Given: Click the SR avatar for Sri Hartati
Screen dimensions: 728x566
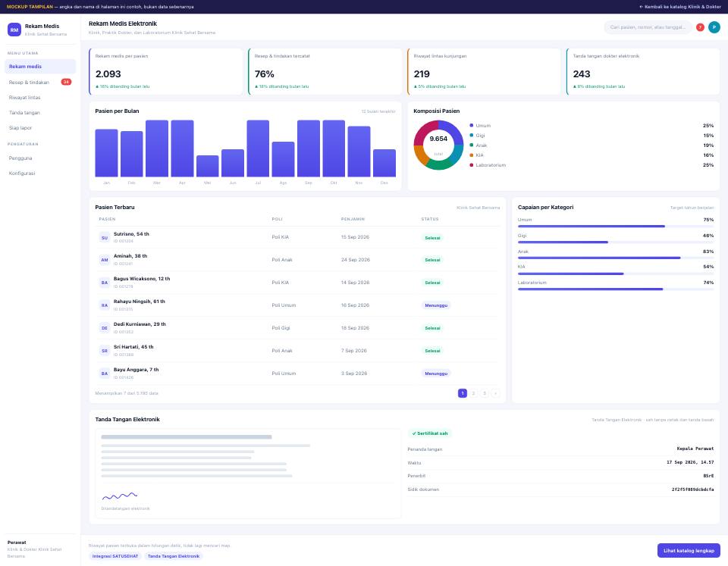Looking at the screenshot, I should click(105, 351).
